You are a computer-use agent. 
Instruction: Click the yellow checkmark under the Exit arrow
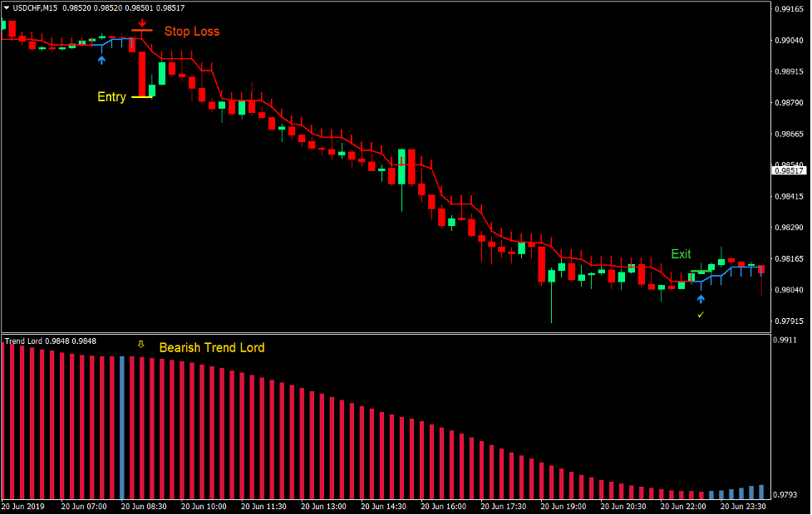[700, 314]
